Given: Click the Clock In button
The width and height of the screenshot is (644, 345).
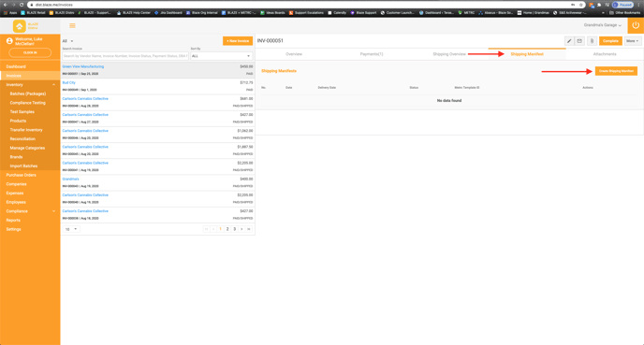Looking at the screenshot, I should click(x=30, y=52).
